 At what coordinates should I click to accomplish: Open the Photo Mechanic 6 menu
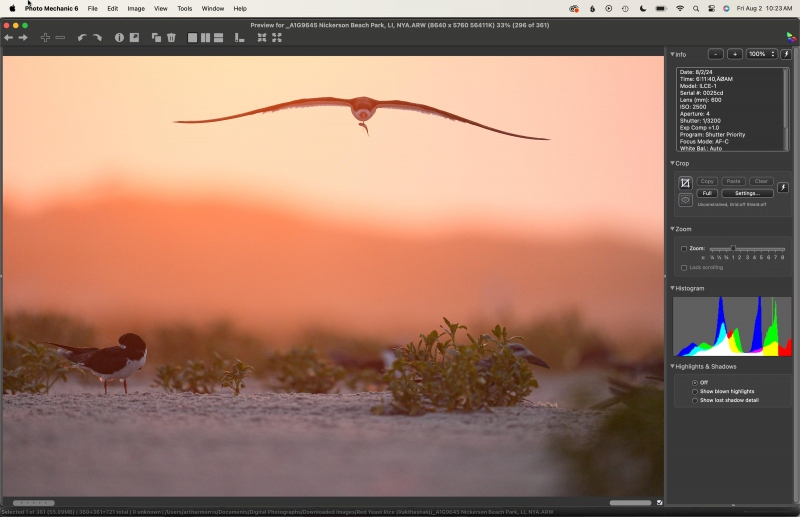[x=52, y=9]
